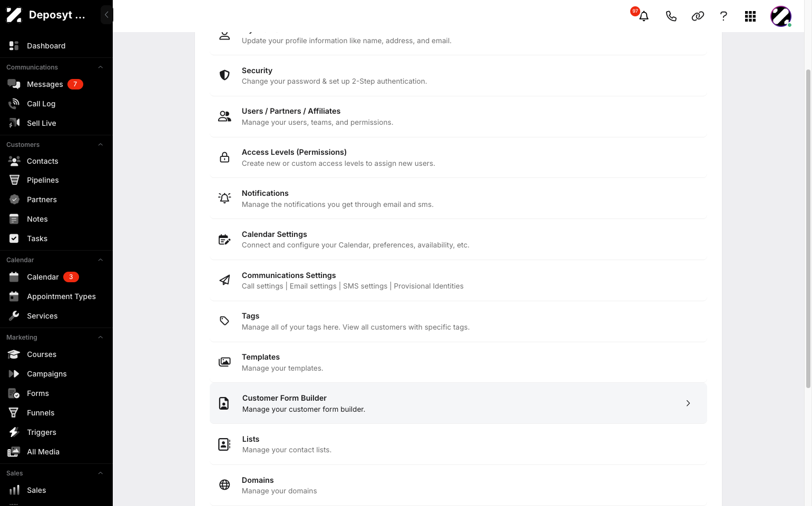Viewport: 812px width, 506px height.
Task: Open notifications bell with 97 badge
Action: (x=643, y=16)
